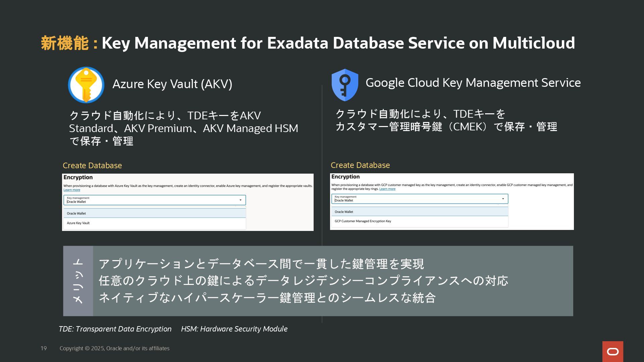Click the Azure Key Vault (AKV) title text
The height and width of the screenshot is (362, 644).
(x=172, y=84)
